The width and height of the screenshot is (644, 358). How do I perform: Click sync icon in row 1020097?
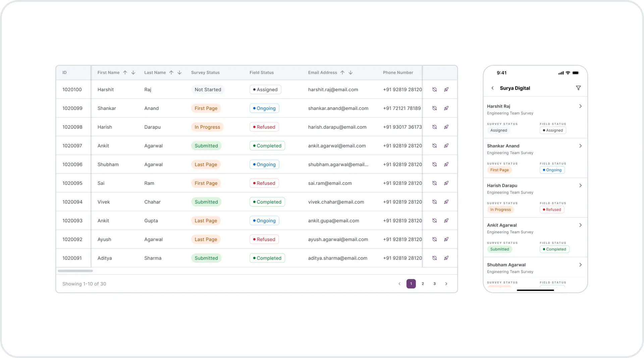pyautogui.click(x=434, y=146)
